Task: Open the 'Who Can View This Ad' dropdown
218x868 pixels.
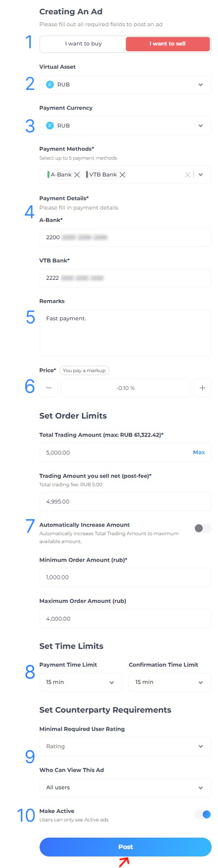Action: 126,787
